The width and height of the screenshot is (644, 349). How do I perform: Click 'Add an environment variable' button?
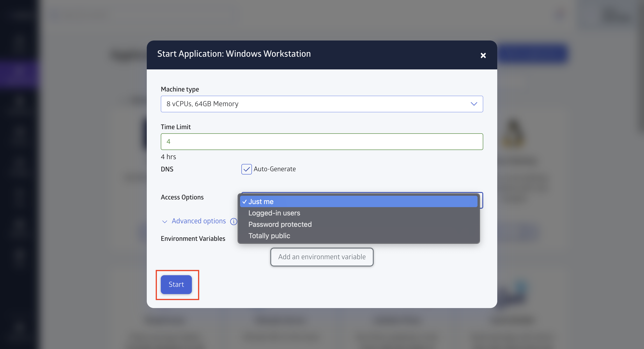pyautogui.click(x=322, y=257)
